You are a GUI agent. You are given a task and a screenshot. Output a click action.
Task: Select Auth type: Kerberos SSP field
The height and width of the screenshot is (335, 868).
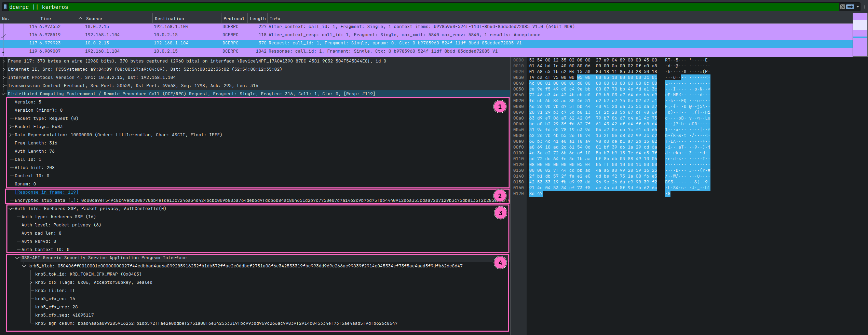[x=58, y=217]
